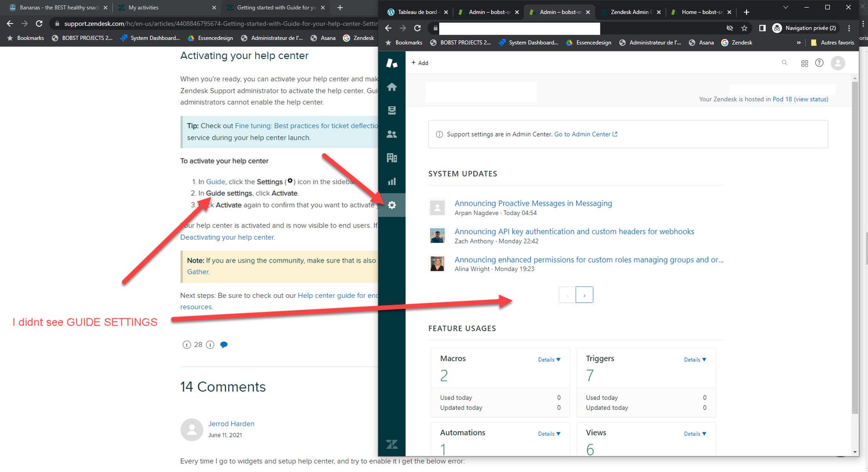This screenshot has width=868, height=472.
Task: Click the next-page arrow under System Updates
Action: click(584, 294)
